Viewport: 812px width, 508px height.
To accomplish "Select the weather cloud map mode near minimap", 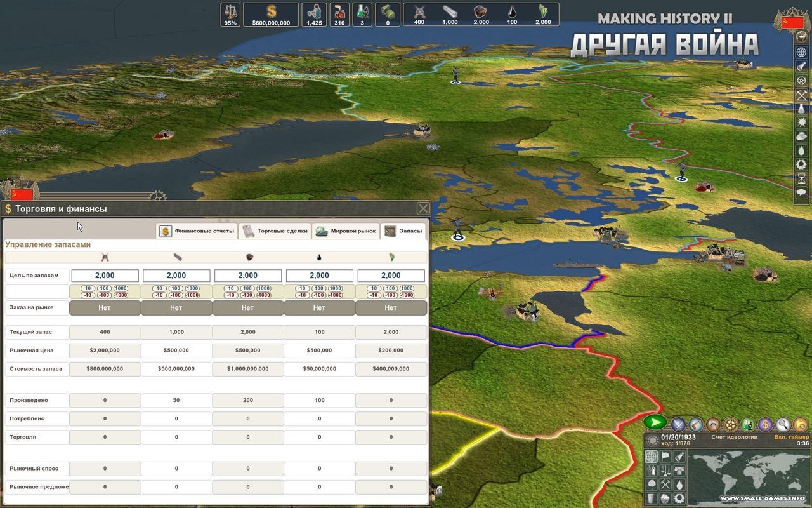I will tap(665, 498).
